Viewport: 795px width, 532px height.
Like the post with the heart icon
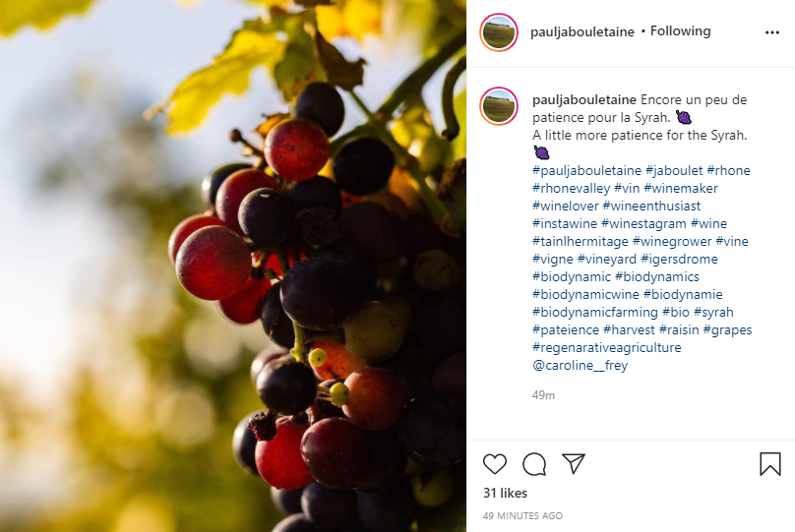tap(494, 463)
